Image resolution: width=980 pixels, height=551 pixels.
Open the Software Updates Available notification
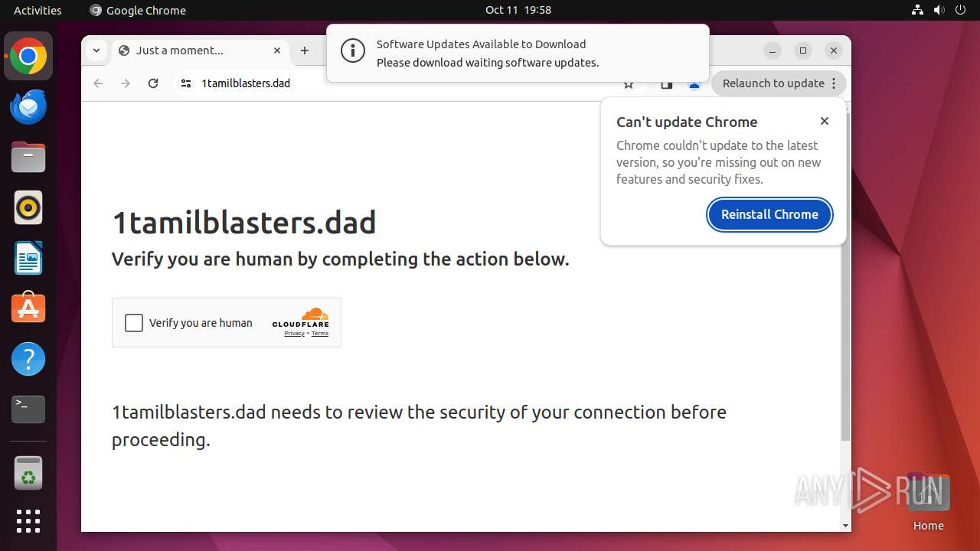click(x=518, y=53)
